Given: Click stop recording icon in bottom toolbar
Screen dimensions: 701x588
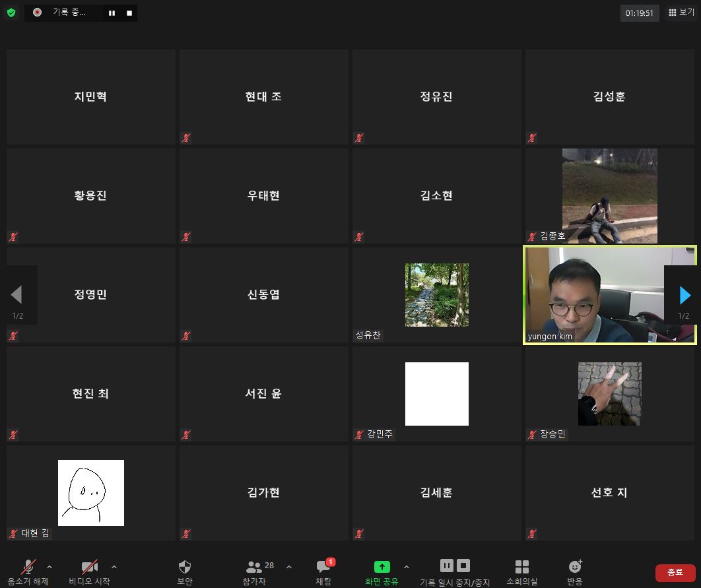Looking at the screenshot, I should (x=463, y=566).
